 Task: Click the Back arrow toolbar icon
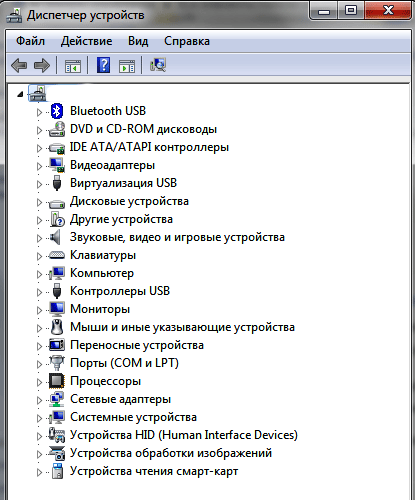pos(19,65)
